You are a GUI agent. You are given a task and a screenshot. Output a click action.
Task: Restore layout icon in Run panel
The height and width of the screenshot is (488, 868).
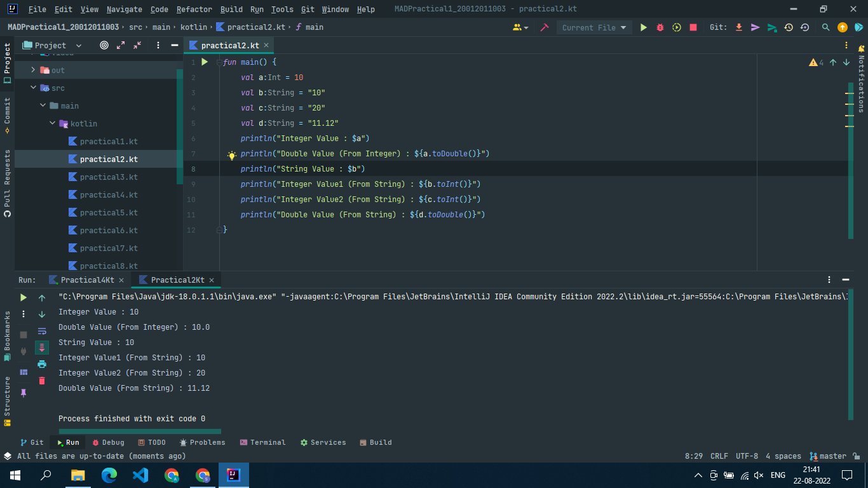tap(24, 372)
